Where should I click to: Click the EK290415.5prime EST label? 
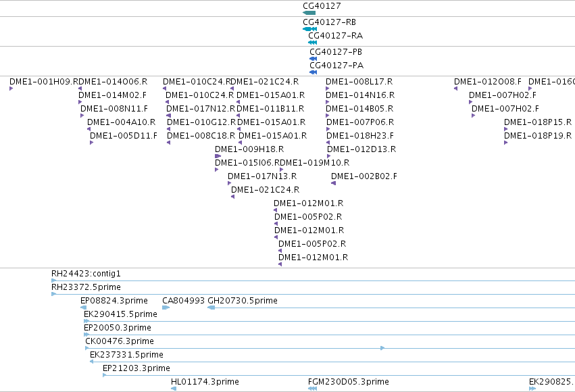pyautogui.click(x=121, y=314)
